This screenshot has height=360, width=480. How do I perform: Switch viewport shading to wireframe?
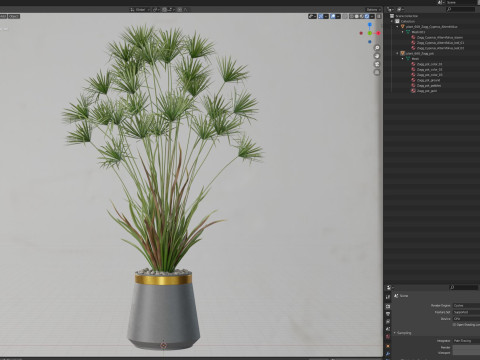click(352, 16)
